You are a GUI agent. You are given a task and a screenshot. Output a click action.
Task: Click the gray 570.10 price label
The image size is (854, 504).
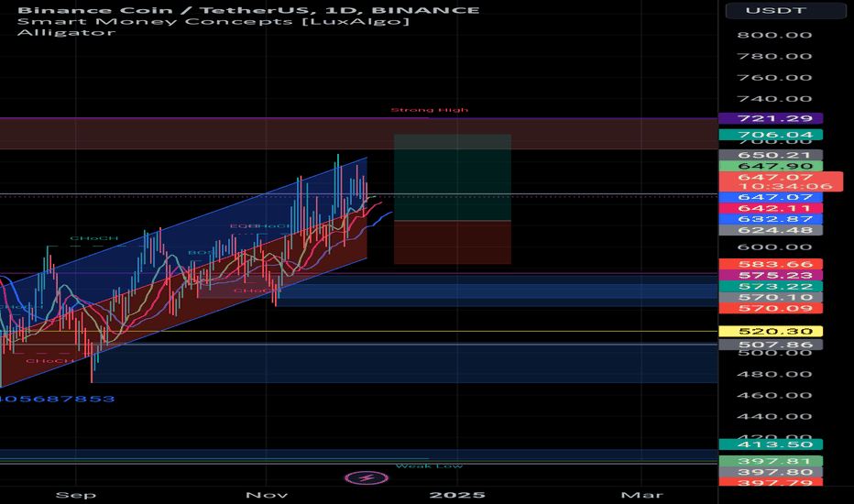click(771, 297)
